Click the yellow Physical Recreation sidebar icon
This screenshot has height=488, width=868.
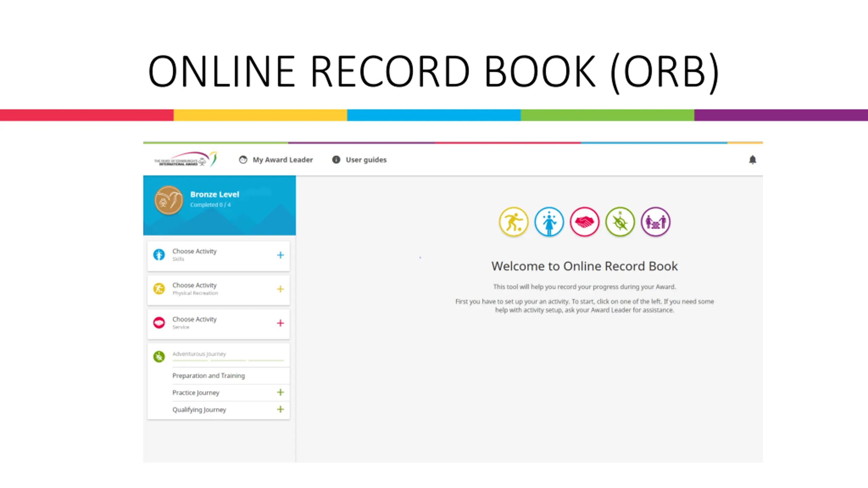click(159, 289)
